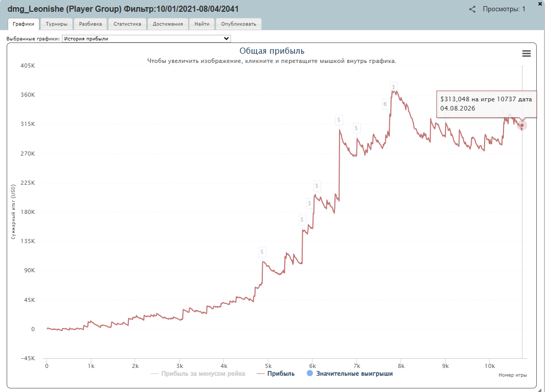Click the dollar marker at chart peak
The image size is (545, 392).
click(394, 87)
